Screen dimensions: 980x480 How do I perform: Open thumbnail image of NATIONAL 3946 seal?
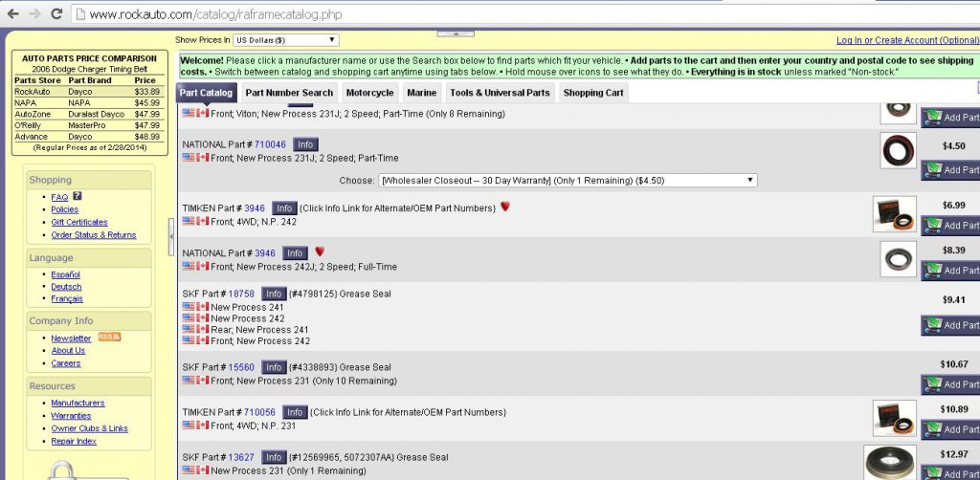(898, 259)
